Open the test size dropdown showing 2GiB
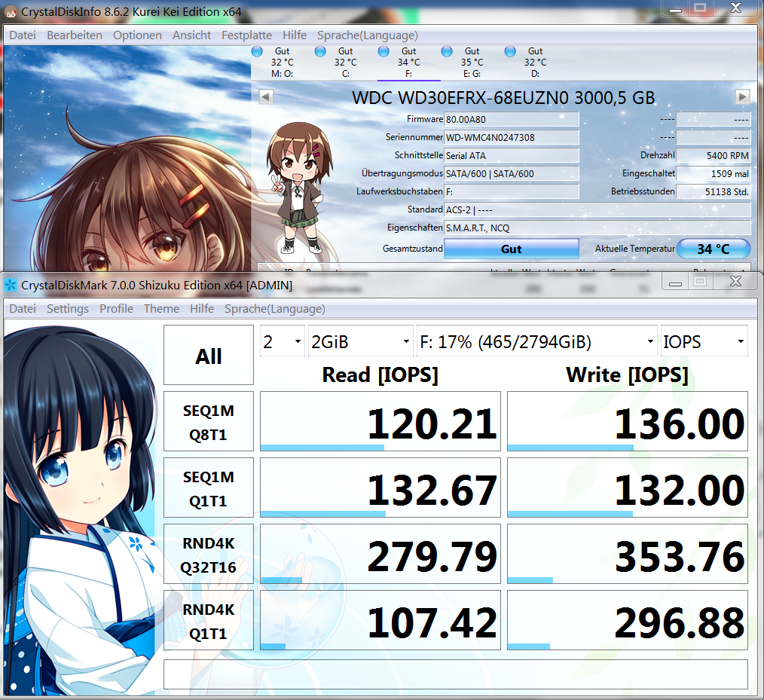Screen dimensions: 764x700 click(x=360, y=341)
